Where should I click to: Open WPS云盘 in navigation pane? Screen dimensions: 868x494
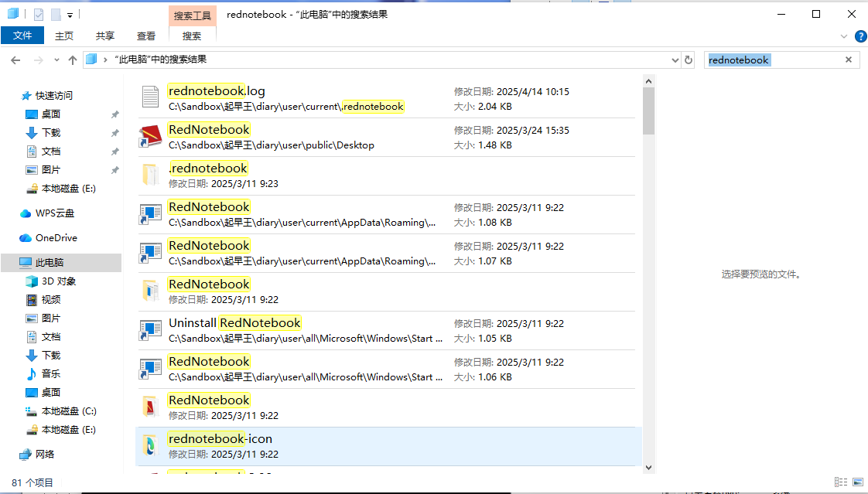(54, 213)
